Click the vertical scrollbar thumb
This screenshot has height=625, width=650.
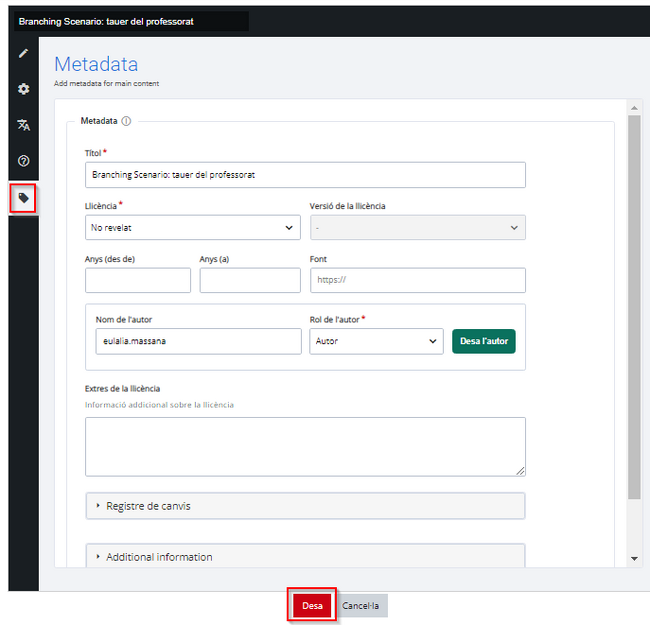[634, 307]
